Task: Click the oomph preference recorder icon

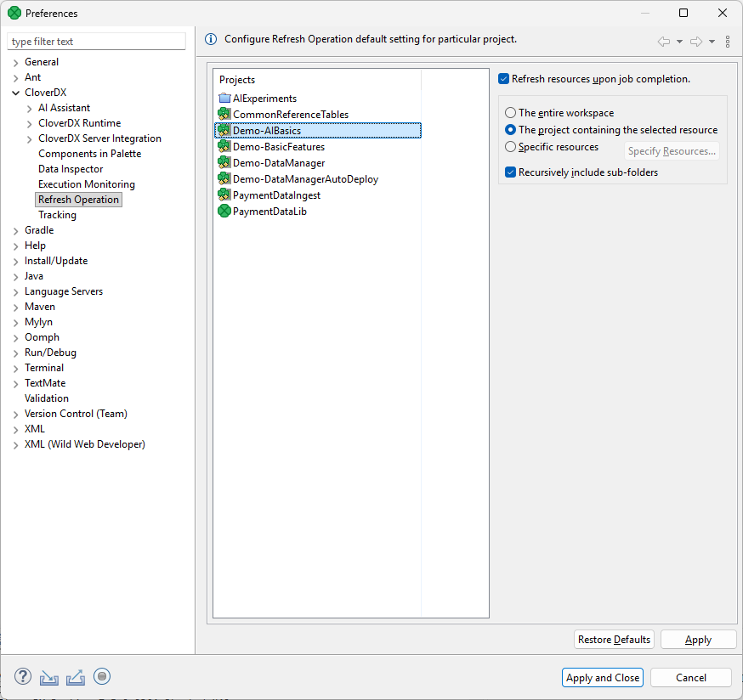Action: [x=102, y=676]
